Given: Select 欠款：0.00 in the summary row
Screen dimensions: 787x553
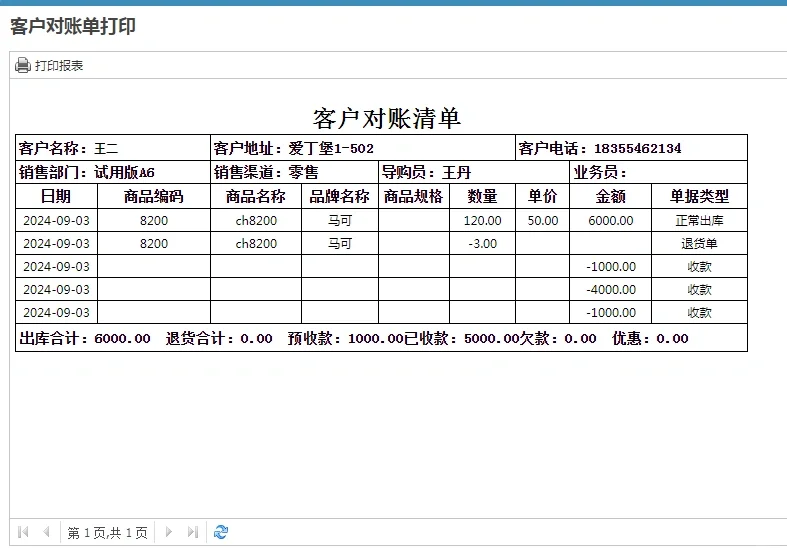Looking at the screenshot, I should tap(558, 338).
